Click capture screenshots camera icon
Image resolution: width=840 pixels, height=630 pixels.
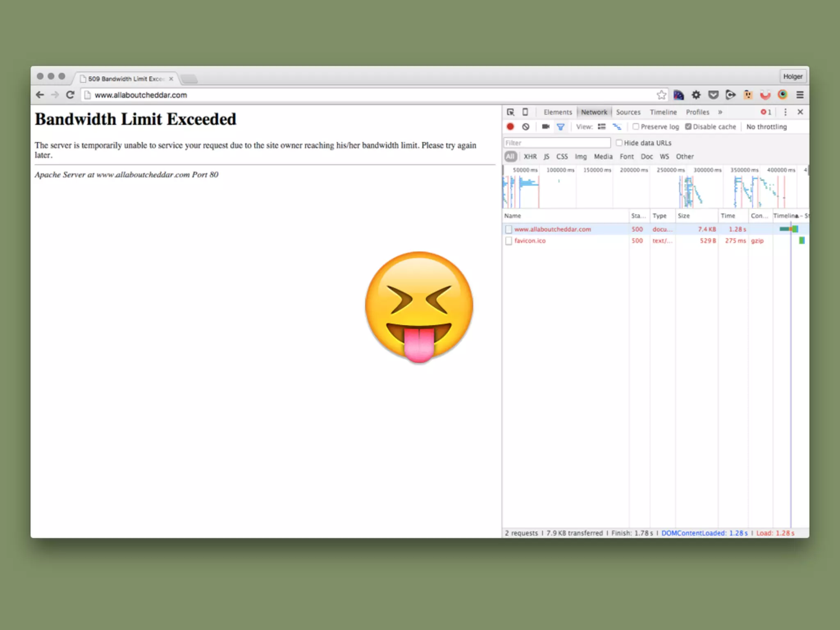coord(546,127)
